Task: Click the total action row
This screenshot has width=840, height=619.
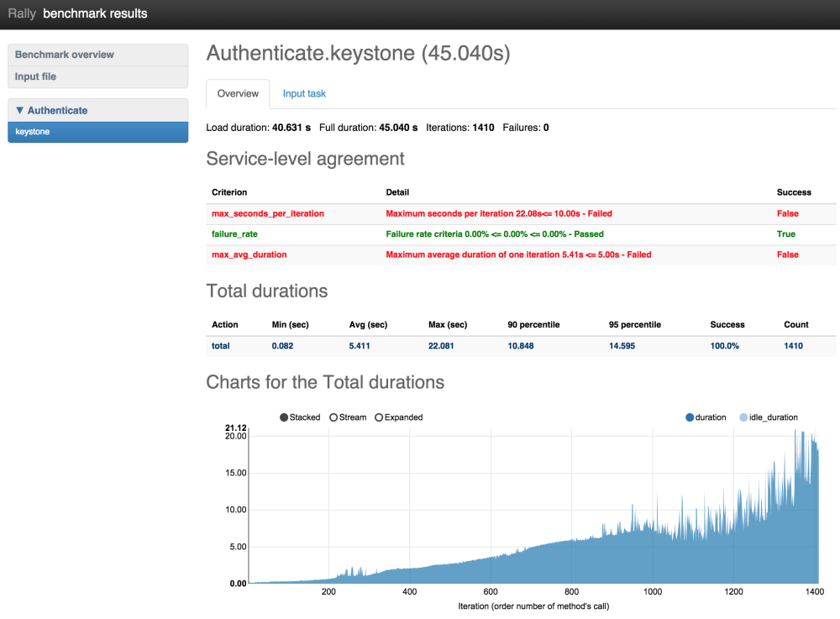Action: click(x=221, y=345)
